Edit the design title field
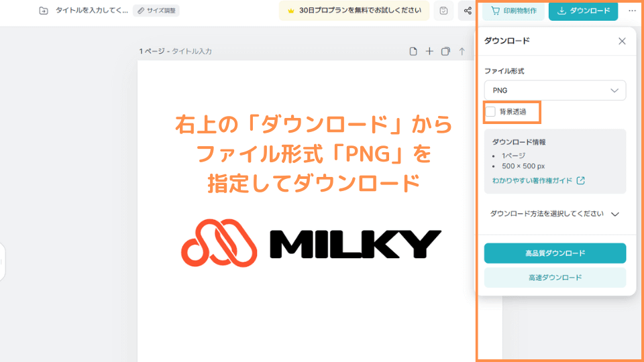Viewport: 644px width, 362px height. (92, 11)
